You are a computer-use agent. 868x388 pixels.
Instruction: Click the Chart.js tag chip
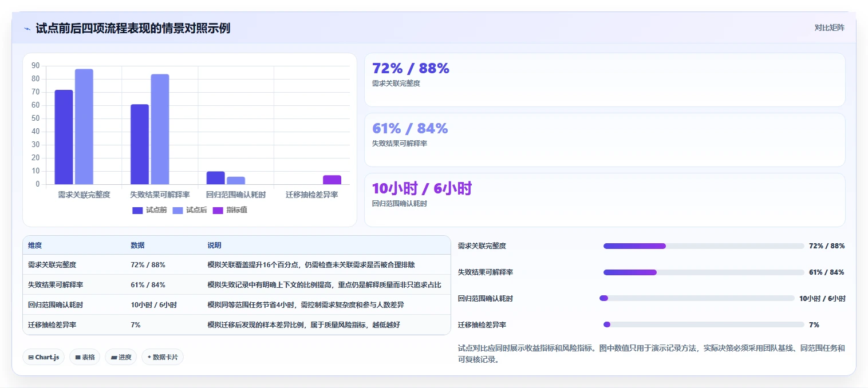pyautogui.click(x=44, y=357)
